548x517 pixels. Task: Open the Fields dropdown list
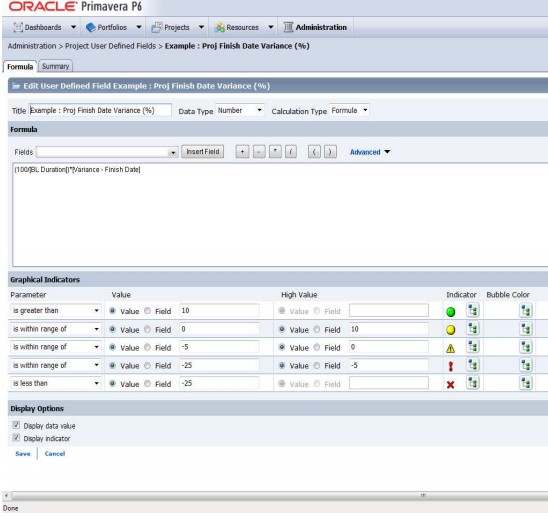click(x=107, y=152)
